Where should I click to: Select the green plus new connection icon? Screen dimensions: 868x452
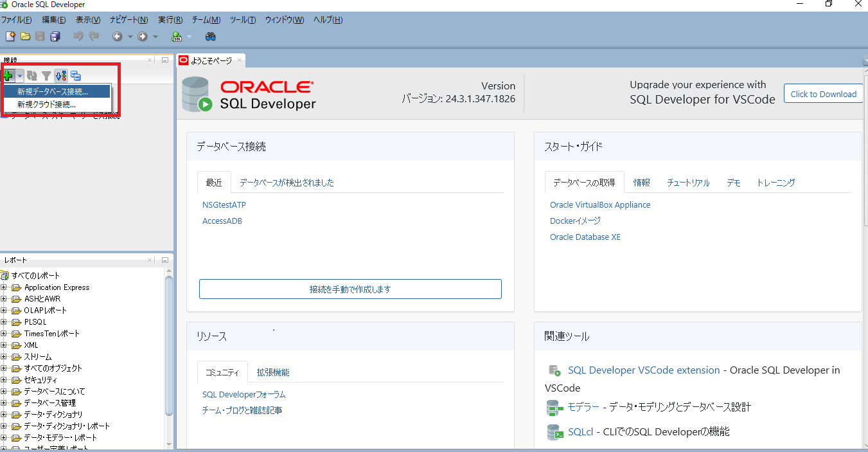click(8, 76)
